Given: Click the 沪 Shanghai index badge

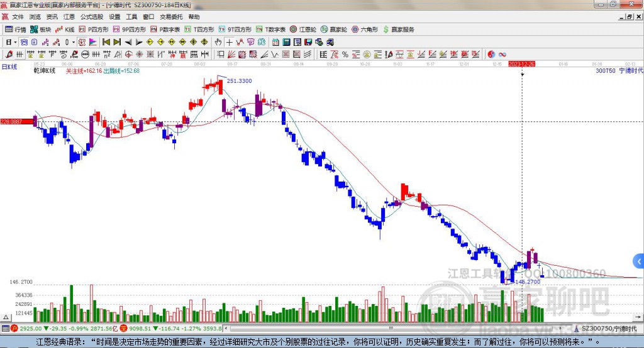Looking at the screenshot, I should [x=14, y=329].
